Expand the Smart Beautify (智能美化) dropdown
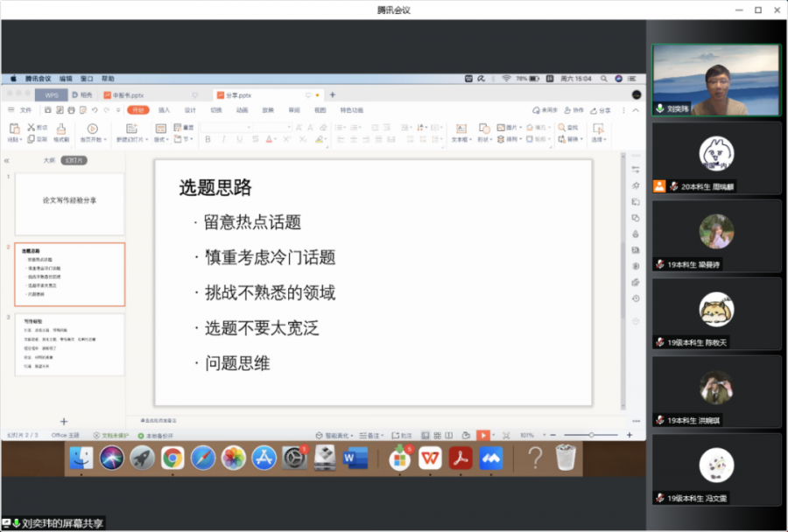 coord(336,435)
